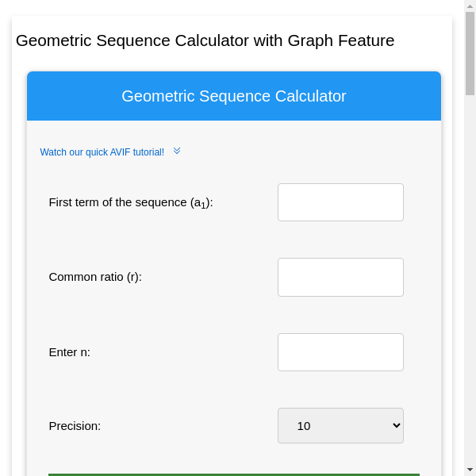This screenshot has width=476, height=476.
Task: Click the scrollbar up arrow
Action: 470,6
